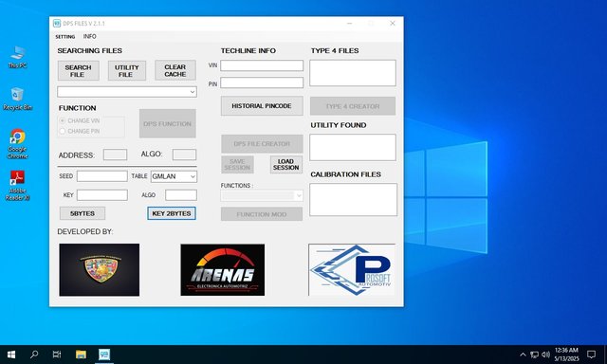Click the SEED input field
The image size is (607, 364).
(102, 176)
